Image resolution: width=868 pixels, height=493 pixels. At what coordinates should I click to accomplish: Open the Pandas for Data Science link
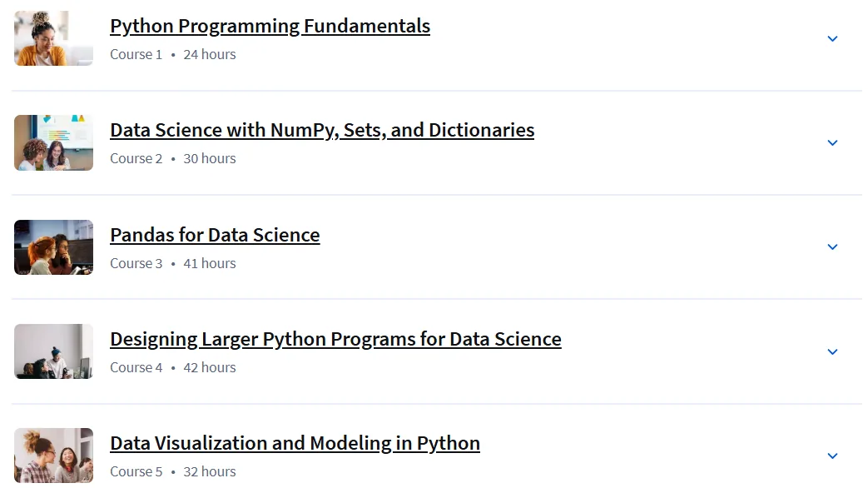215,235
